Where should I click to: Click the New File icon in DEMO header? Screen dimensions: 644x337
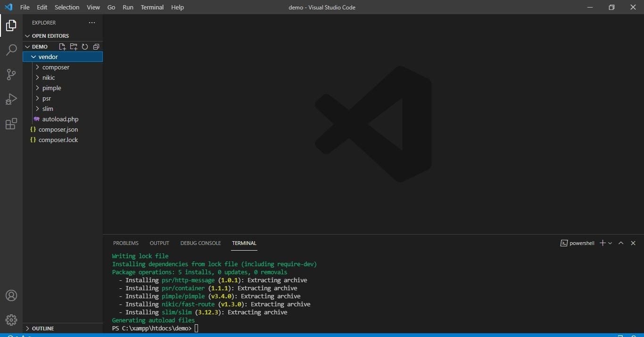coord(62,47)
